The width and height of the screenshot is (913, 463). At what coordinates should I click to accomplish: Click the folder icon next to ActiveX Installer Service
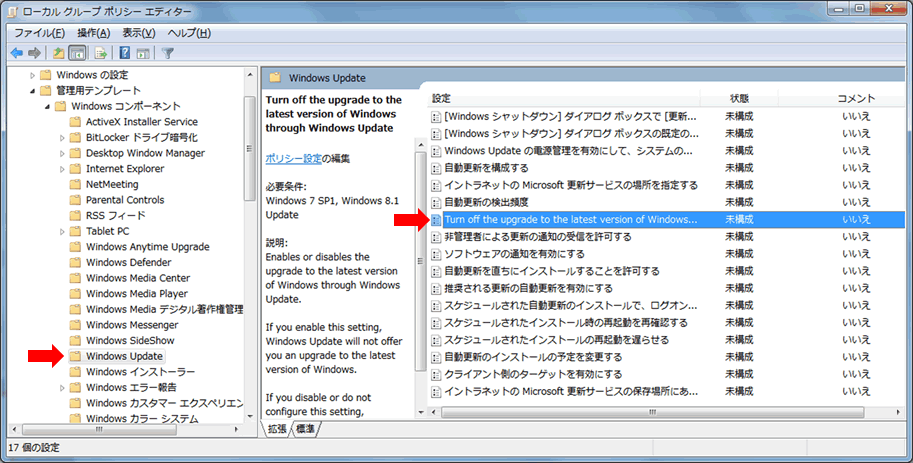75,122
